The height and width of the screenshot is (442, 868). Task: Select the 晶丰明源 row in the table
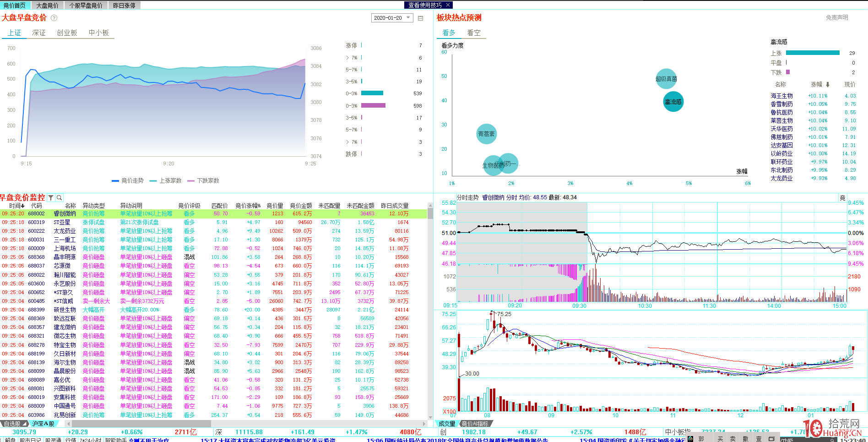pos(214,257)
